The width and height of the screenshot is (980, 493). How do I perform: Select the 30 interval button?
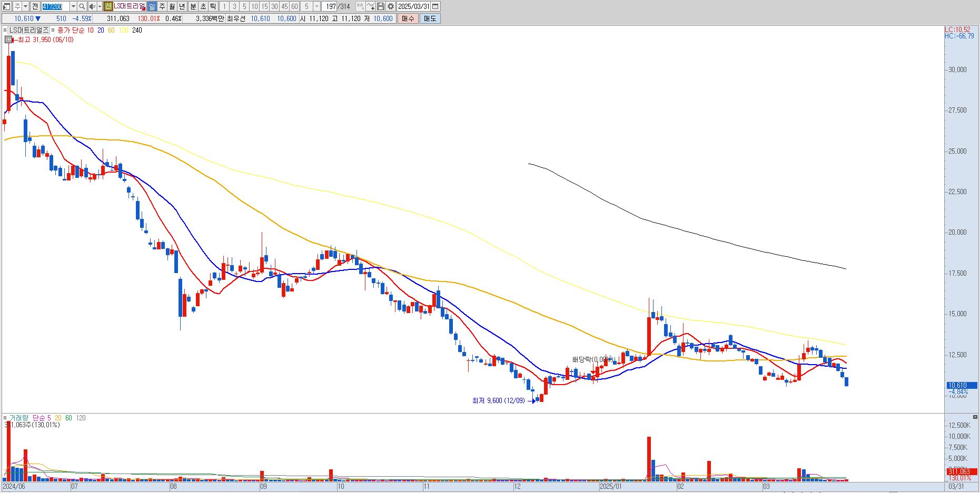click(x=274, y=6)
